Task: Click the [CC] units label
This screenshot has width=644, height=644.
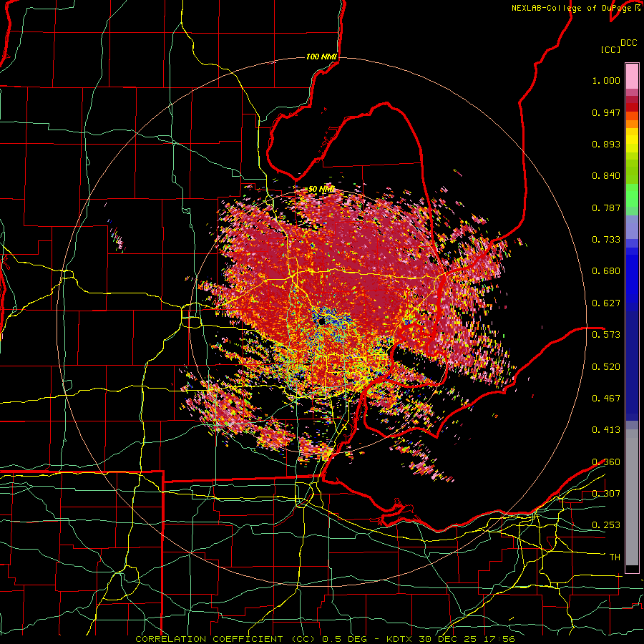Action: pyautogui.click(x=610, y=49)
